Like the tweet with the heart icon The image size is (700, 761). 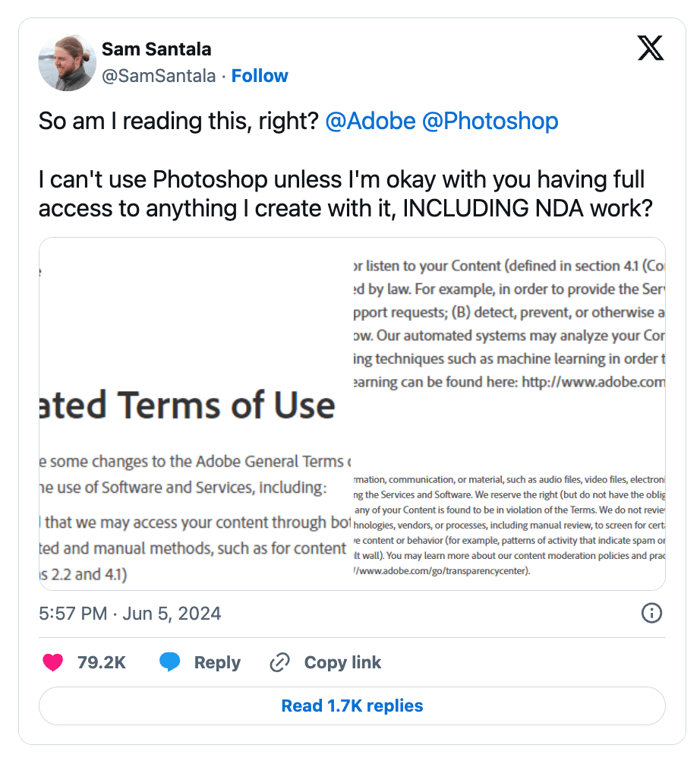pos(53,662)
